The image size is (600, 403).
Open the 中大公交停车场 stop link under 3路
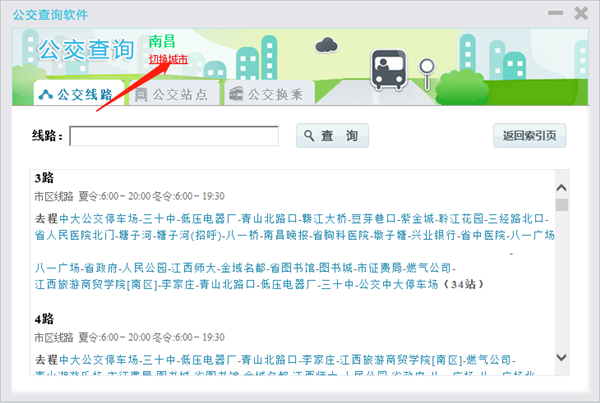point(99,219)
